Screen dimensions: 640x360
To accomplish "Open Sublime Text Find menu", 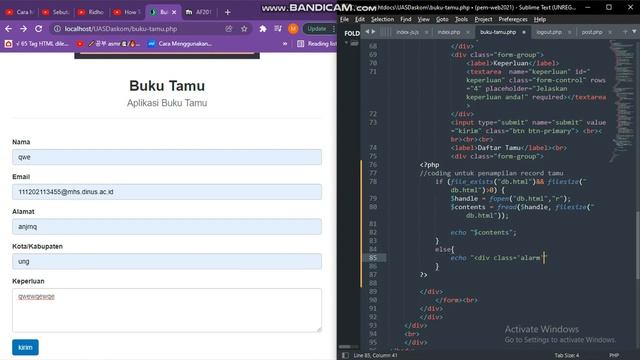I will [x=405, y=19].
